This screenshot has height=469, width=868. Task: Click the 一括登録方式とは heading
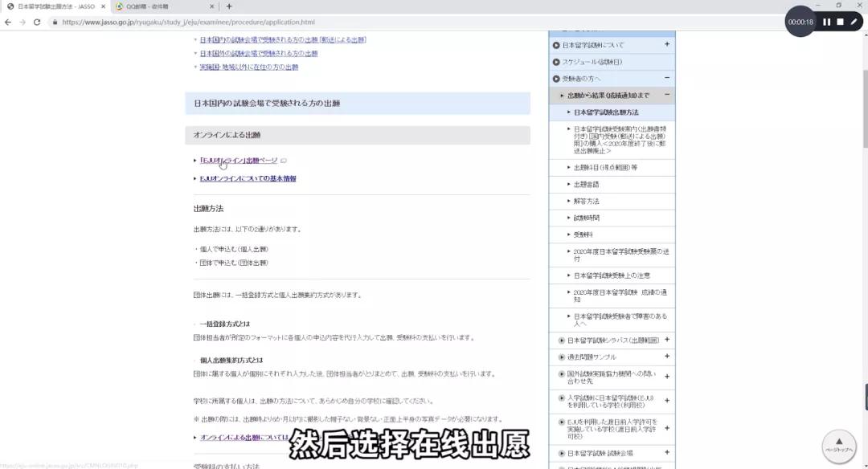225,324
